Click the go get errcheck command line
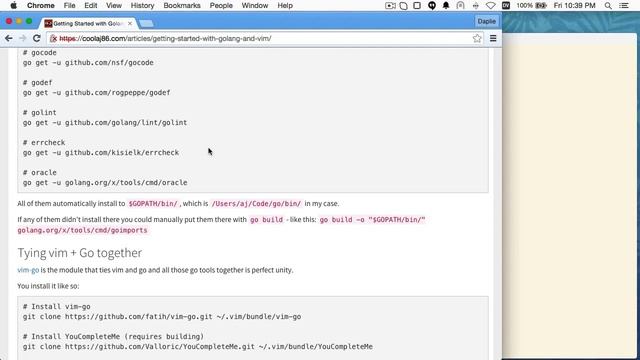The image size is (640, 360). coord(101,153)
